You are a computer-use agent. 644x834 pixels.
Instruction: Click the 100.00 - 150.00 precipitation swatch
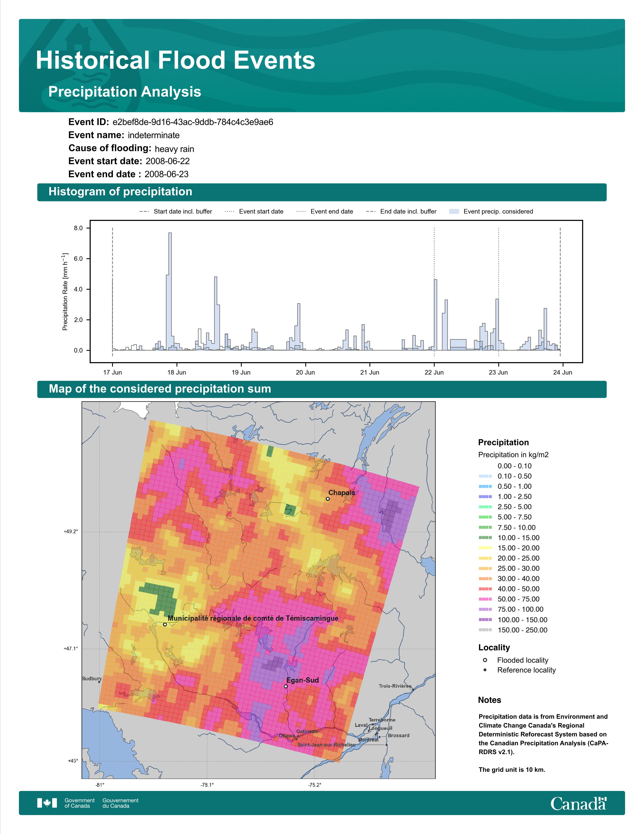coord(485,620)
